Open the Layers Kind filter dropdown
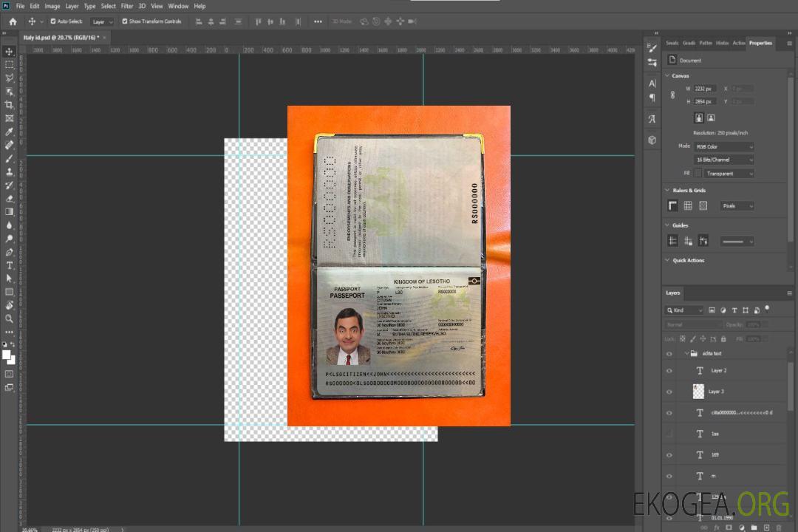The width and height of the screenshot is (798, 532). pyautogui.click(x=684, y=310)
